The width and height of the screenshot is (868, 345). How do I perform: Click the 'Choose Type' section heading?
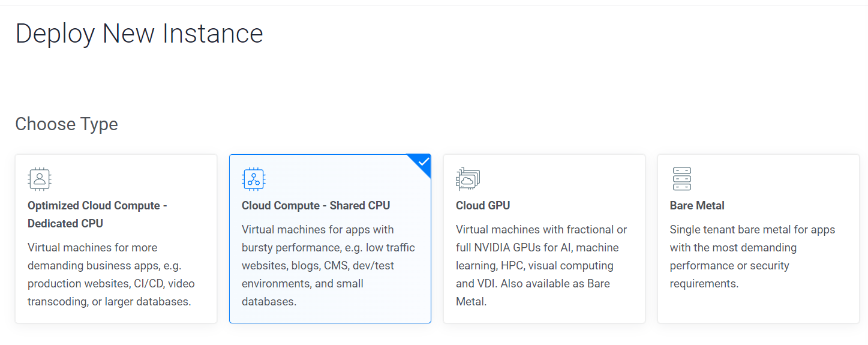[67, 124]
